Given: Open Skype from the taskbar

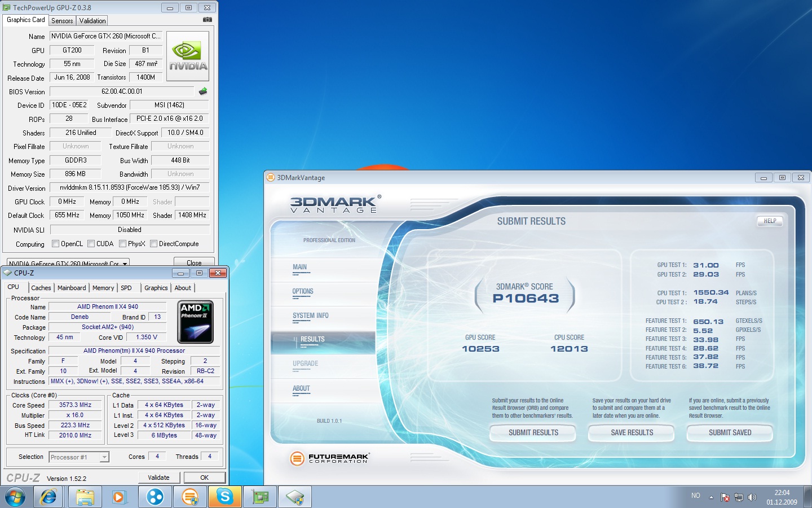Looking at the screenshot, I should click(x=225, y=497).
